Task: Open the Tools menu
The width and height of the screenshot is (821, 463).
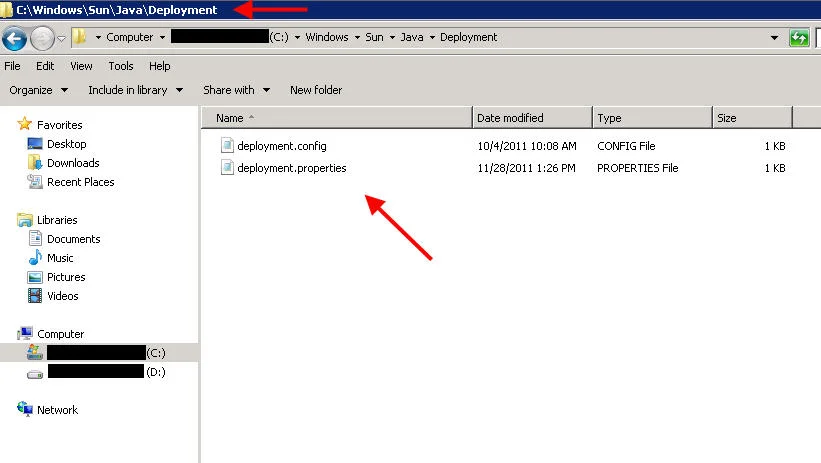Action: point(121,66)
